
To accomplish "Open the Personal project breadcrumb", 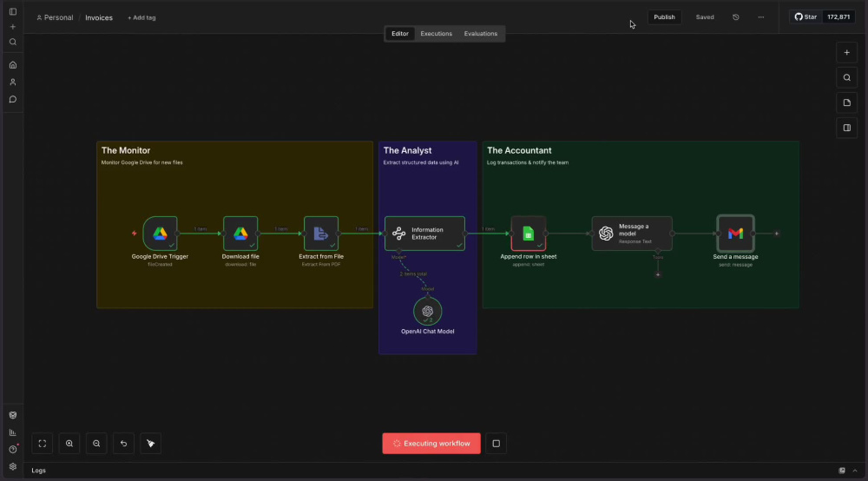I will pyautogui.click(x=55, y=17).
